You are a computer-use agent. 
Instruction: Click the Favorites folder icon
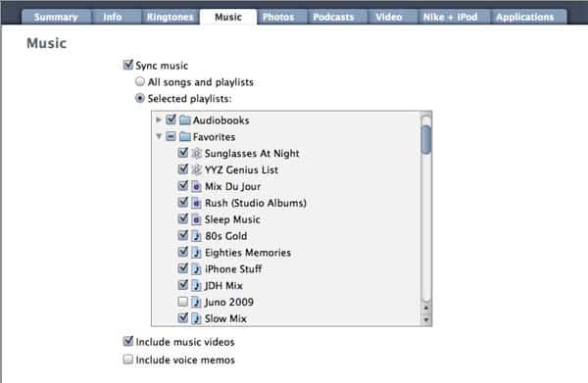[185, 137]
